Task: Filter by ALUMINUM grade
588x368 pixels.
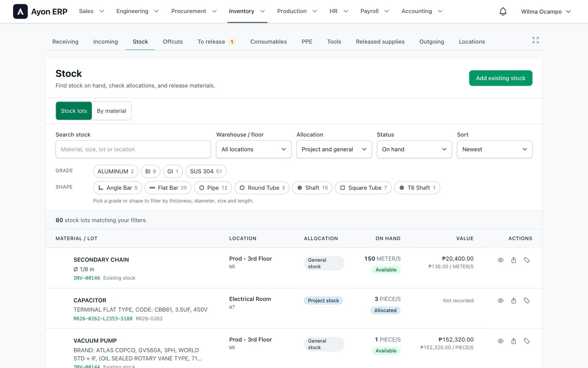Action: click(x=116, y=171)
